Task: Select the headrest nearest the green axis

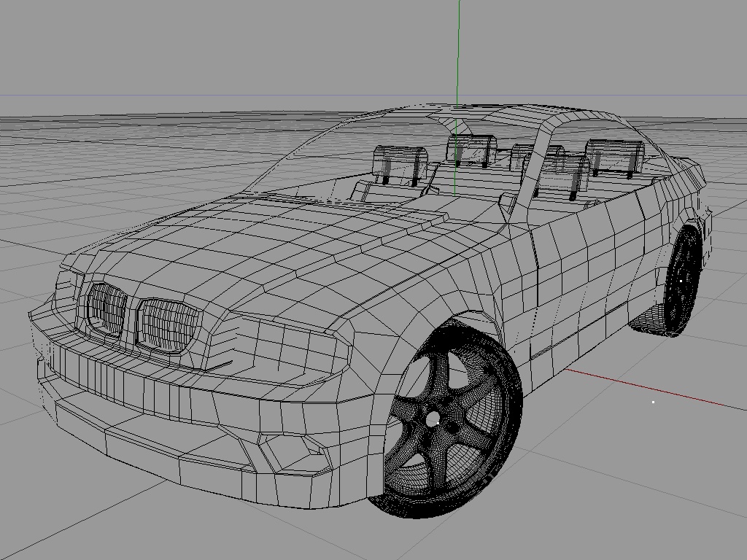Action: coord(471,149)
